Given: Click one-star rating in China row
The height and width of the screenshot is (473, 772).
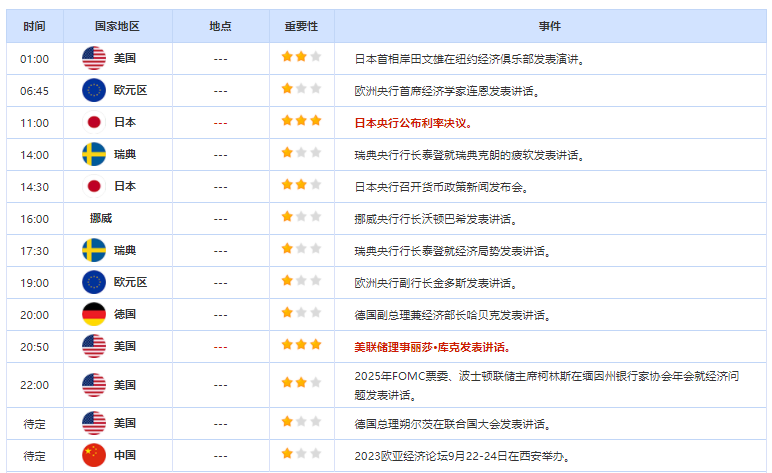Looking at the screenshot, I should [x=301, y=454].
